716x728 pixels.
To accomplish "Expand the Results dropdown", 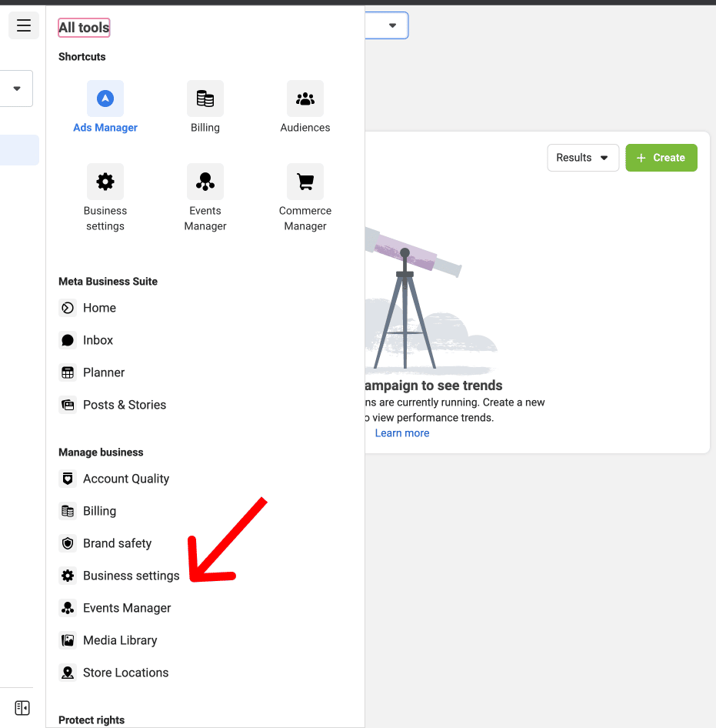I will (x=583, y=158).
